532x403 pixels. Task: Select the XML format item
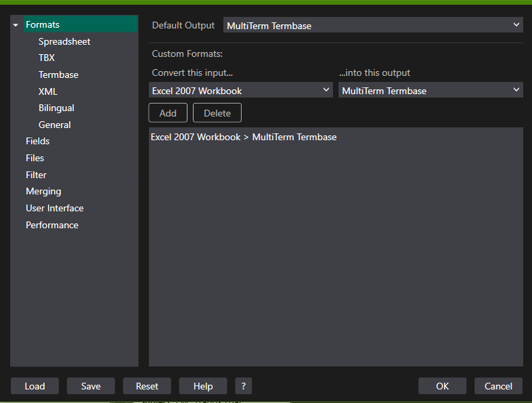click(x=48, y=91)
